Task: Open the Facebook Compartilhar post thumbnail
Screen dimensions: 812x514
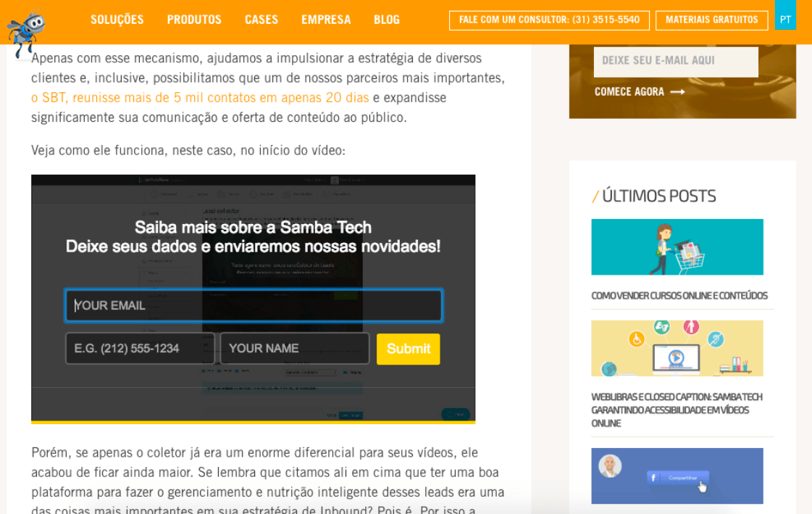Action: [x=677, y=476]
